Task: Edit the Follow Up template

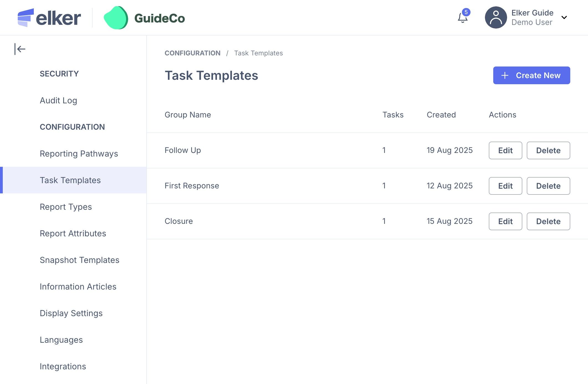Action: tap(505, 150)
